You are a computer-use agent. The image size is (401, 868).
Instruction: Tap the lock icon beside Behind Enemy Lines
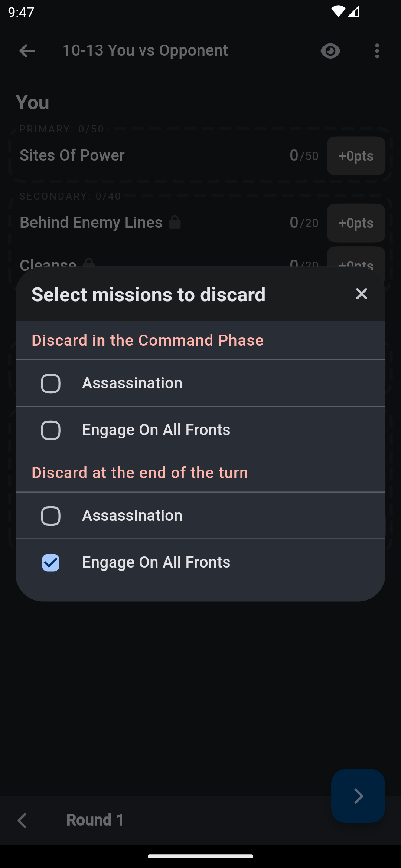175,223
